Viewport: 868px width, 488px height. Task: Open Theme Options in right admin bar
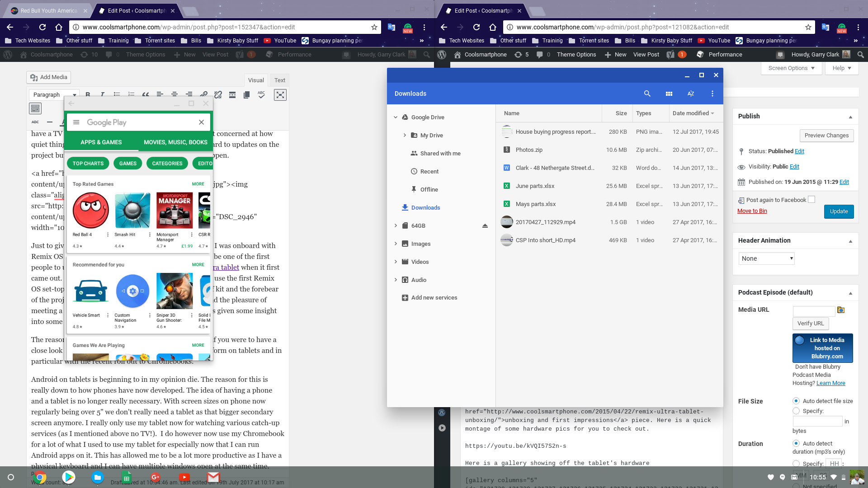(576, 54)
